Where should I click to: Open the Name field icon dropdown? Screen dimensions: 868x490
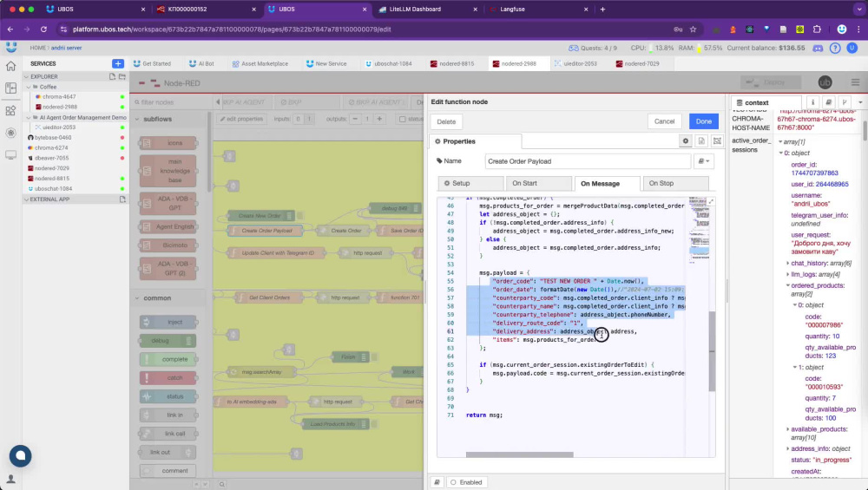pyautogui.click(x=704, y=161)
